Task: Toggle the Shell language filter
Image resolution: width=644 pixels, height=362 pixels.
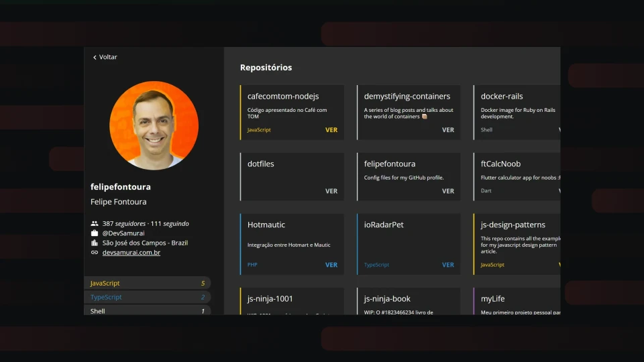Action: click(x=148, y=310)
